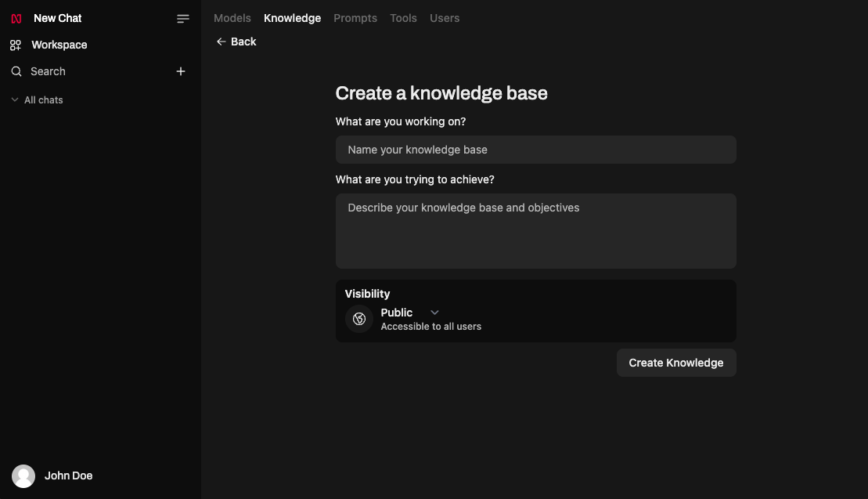
Task: Click the All chats label
Action: point(44,100)
